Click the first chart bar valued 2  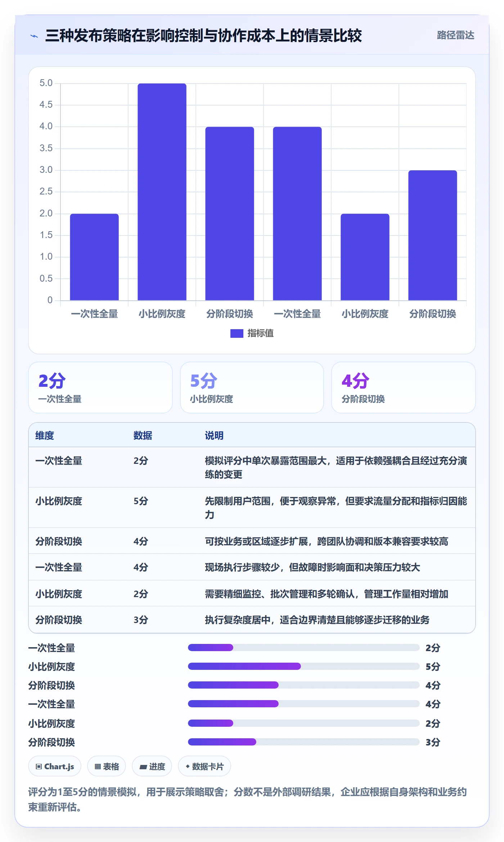(94, 257)
